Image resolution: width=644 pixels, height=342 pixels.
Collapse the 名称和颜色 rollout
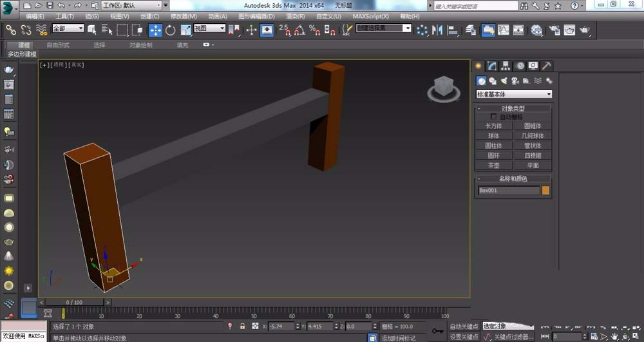[513, 178]
